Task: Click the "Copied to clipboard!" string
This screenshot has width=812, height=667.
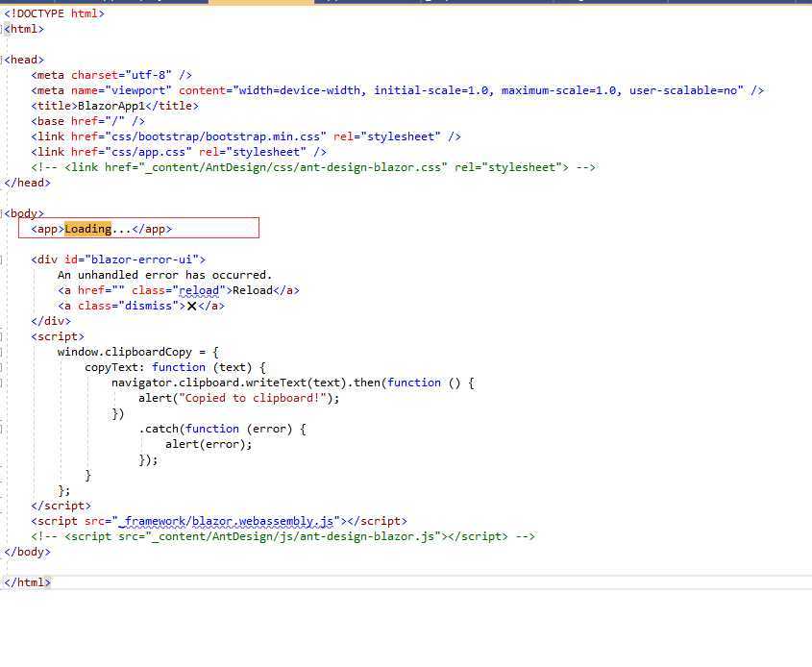Action: click(253, 398)
